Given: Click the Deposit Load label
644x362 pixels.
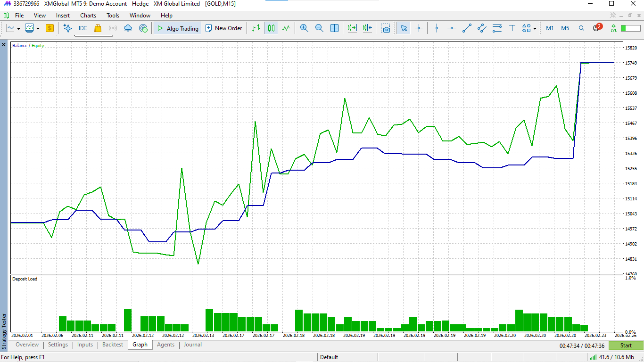Looking at the screenshot, I should (x=25, y=279).
